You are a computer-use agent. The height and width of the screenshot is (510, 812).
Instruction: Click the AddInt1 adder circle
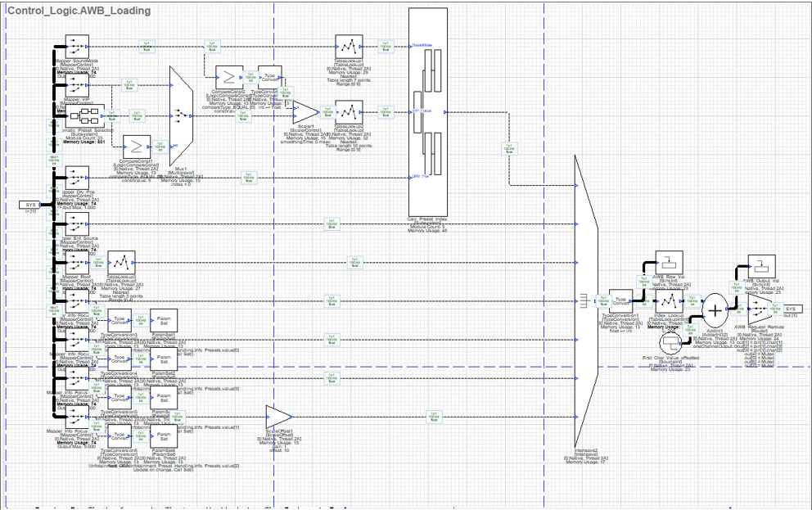click(715, 311)
